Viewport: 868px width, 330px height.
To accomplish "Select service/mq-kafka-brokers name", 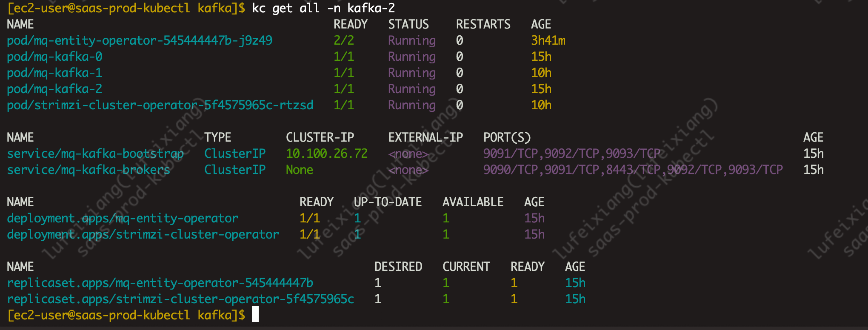I will tap(89, 170).
